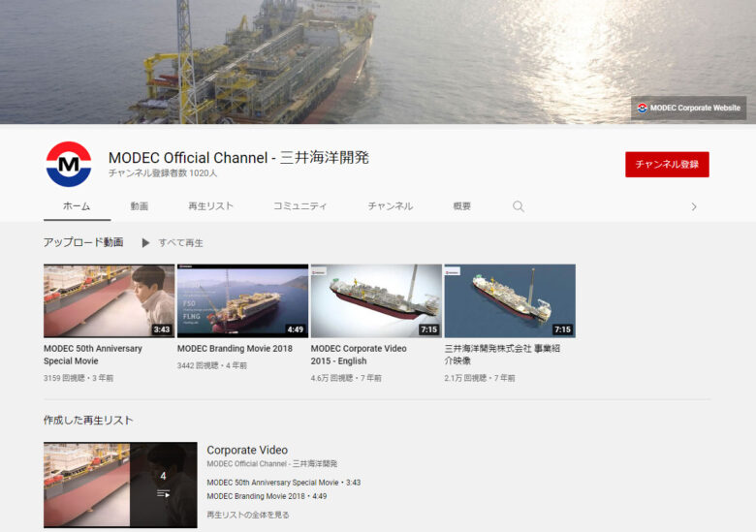Open Corporate Video 2015 English thumbnail
The width and height of the screenshot is (756, 532).
pyautogui.click(x=376, y=300)
